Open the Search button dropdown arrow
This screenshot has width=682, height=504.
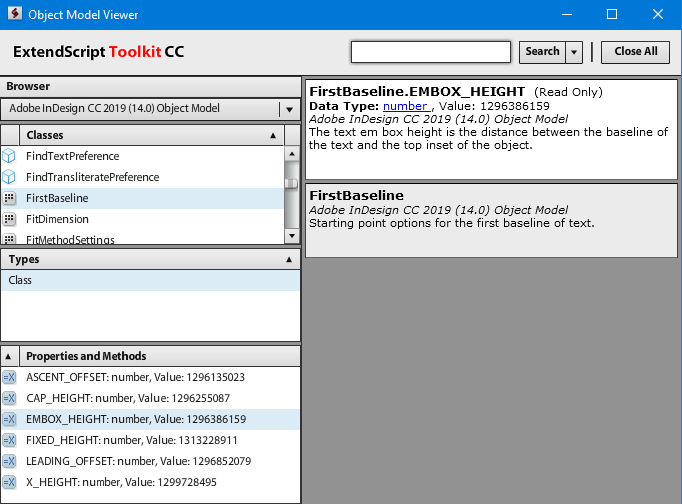click(574, 52)
